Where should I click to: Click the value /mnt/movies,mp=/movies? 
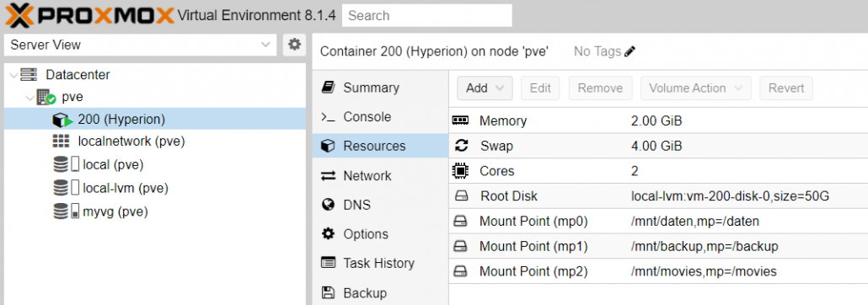(705, 272)
